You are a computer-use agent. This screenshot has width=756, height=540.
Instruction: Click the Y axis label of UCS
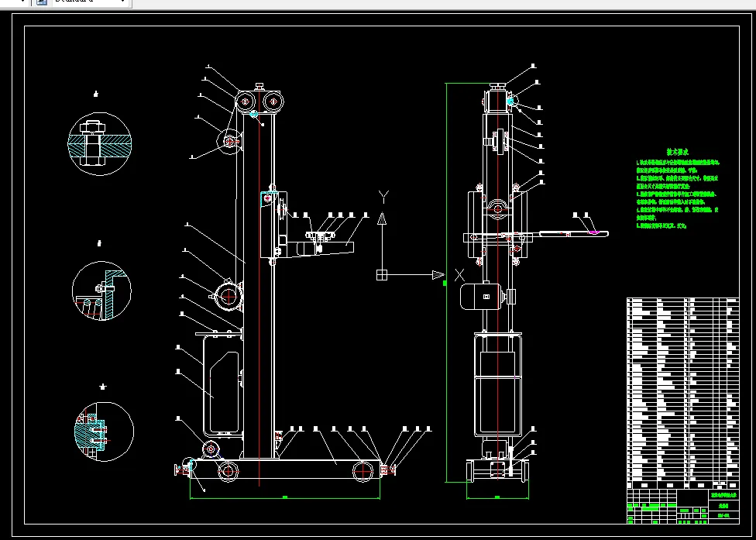point(383,197)
